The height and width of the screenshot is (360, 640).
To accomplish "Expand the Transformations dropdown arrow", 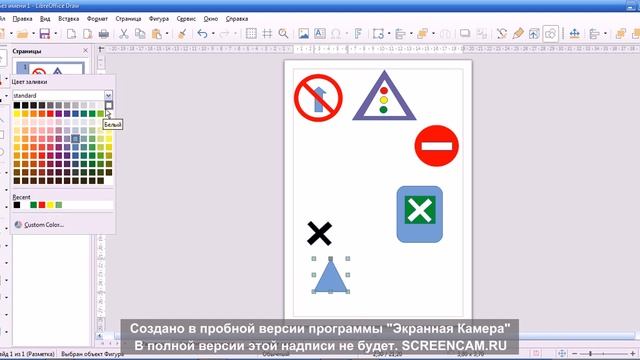I will [388, 33].
